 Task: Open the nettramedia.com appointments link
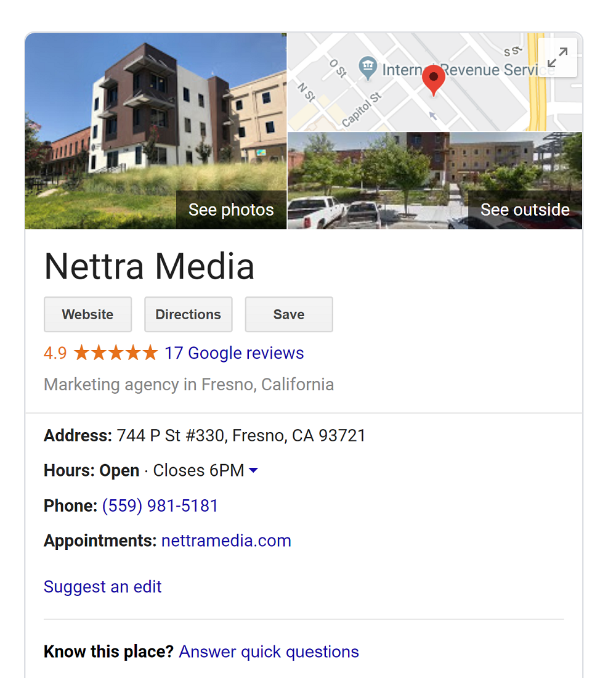coord(226,541)
